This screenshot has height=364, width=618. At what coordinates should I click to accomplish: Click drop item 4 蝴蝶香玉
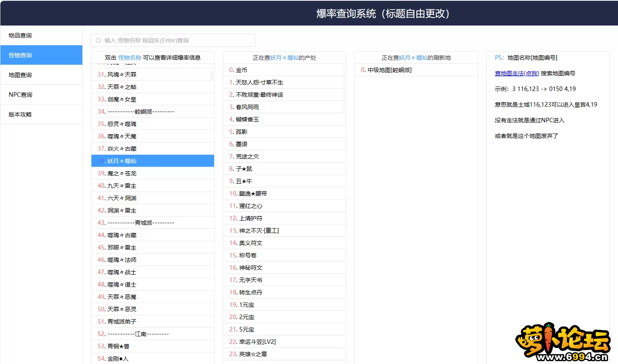pyautogui.click(x=285, y=119)
